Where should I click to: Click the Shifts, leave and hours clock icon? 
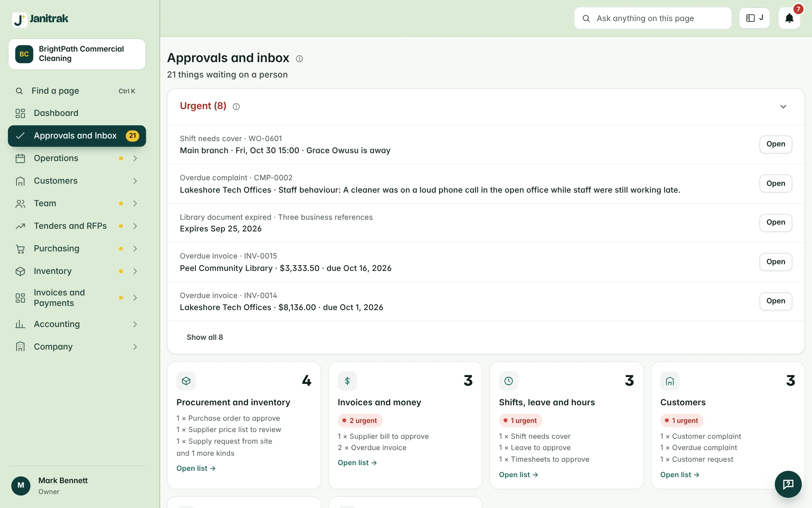[509, 381]
